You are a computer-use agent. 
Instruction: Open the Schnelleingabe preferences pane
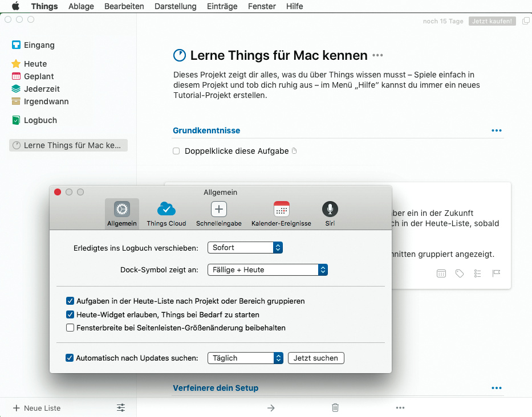pos(219,214)
